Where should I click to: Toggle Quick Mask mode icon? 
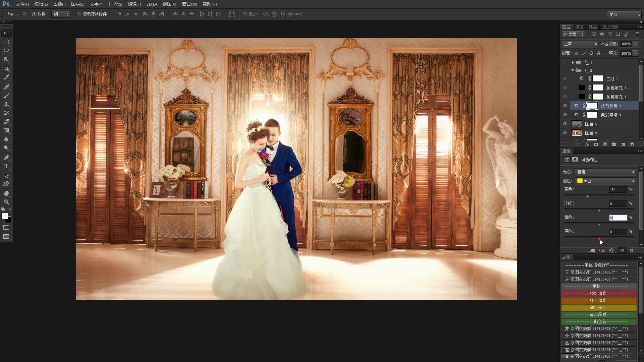tap(6, 227)
